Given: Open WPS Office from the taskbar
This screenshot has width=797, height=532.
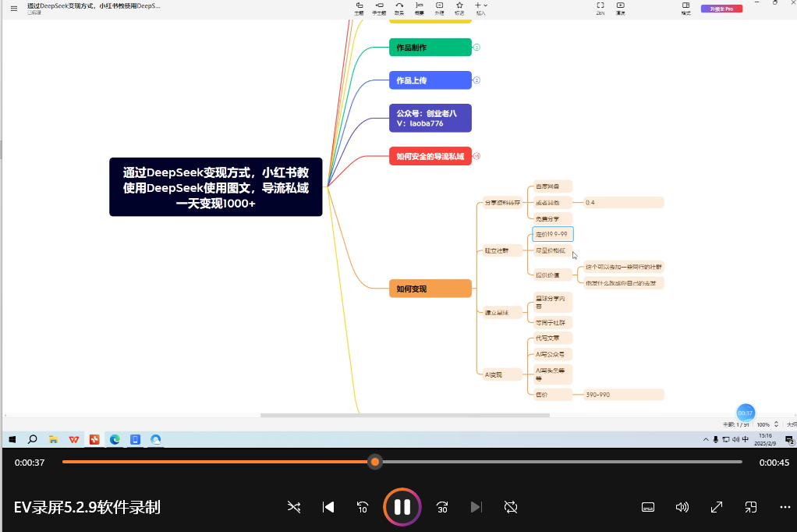Looking at the screenshot, I should 74,439.
